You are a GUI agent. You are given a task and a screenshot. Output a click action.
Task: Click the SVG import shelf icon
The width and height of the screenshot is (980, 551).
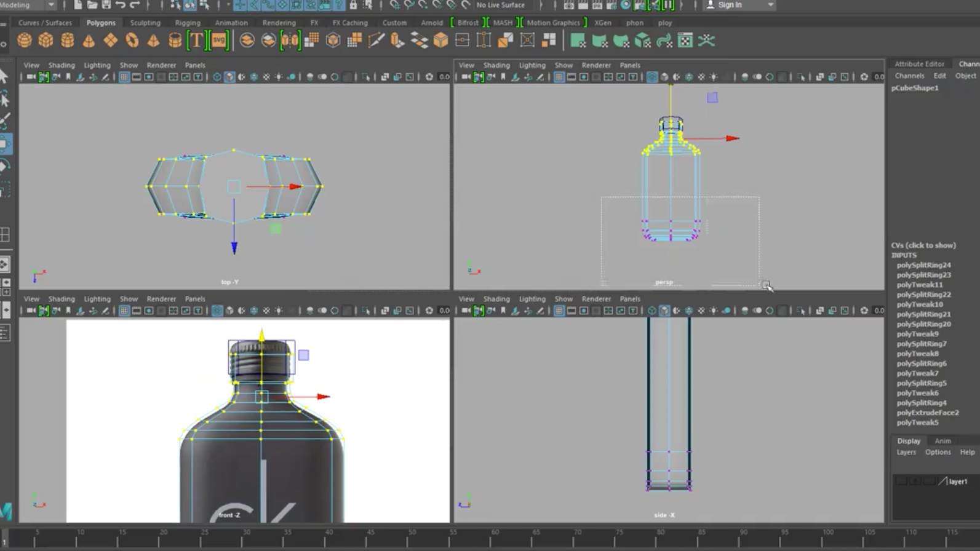(x=219, y=41)
